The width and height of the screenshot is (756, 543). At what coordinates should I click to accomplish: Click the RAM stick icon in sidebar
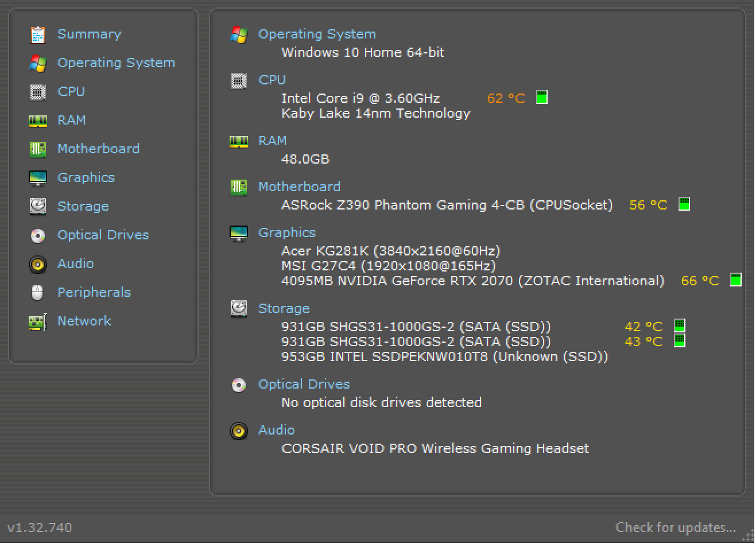click(38, 121)
